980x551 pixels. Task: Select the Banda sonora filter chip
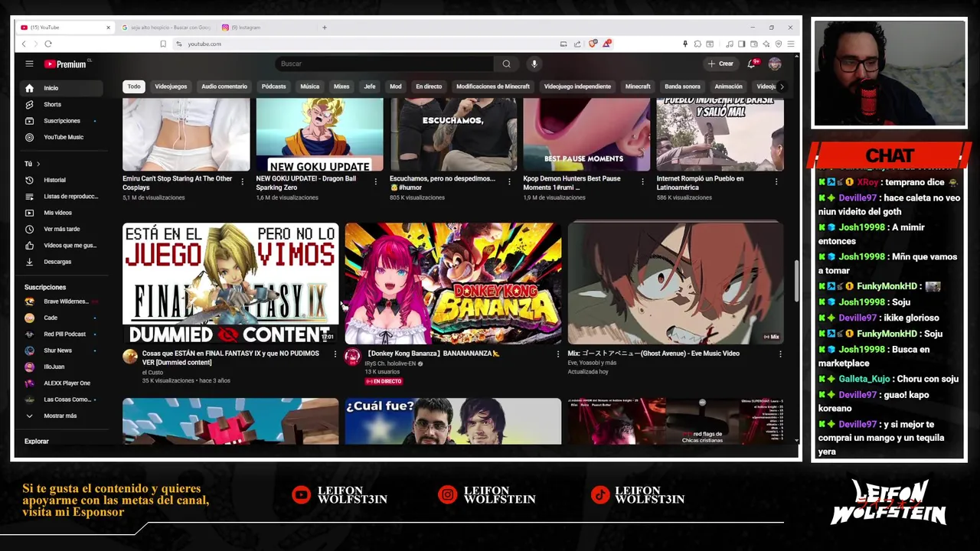point(682,86)
